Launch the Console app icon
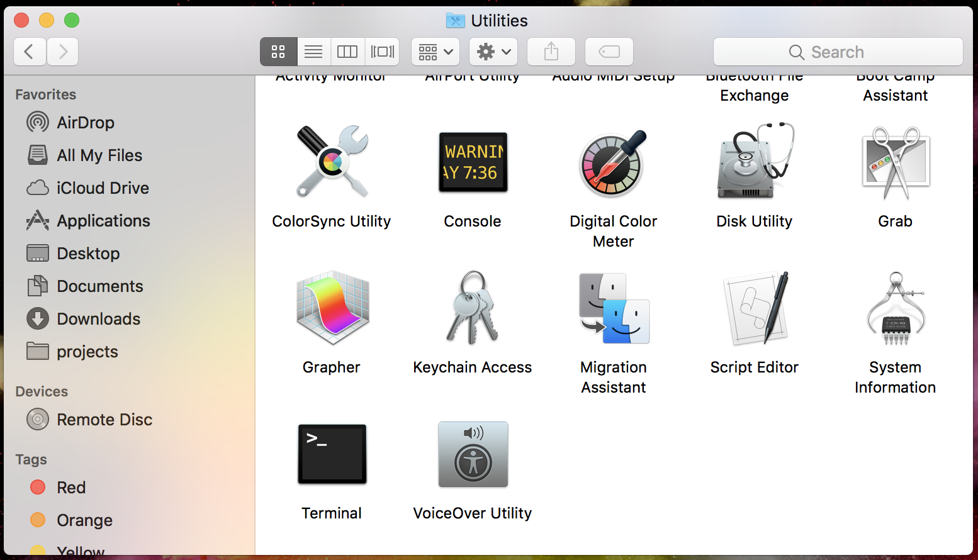Viewport: 978px width, 560px height. click(473, 162)
